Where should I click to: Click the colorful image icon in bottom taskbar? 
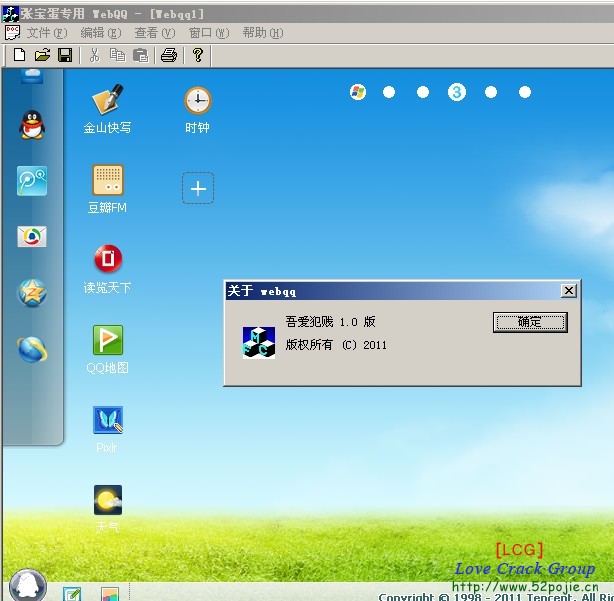pyautogui.click(x=110, y=594)
